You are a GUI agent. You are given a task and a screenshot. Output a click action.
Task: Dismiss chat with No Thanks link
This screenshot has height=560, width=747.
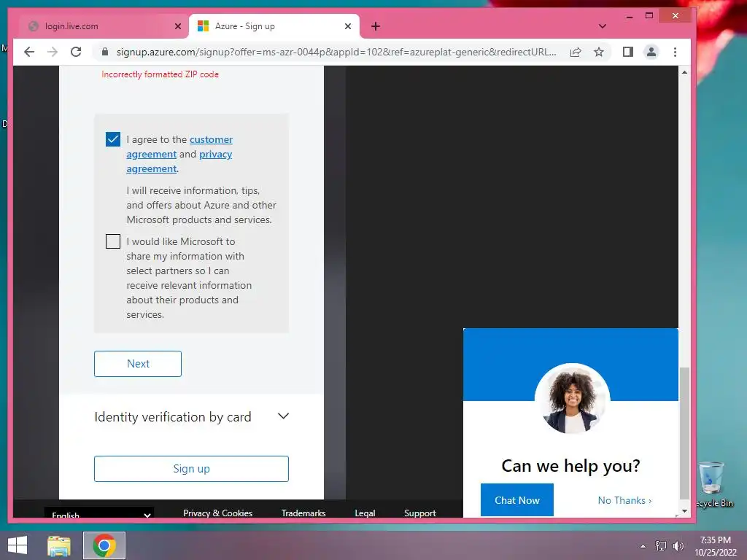[624, 500]
